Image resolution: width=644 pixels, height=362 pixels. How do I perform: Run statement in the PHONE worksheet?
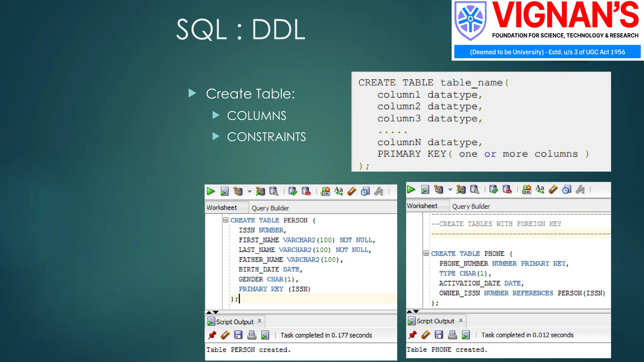coord(411,189)
